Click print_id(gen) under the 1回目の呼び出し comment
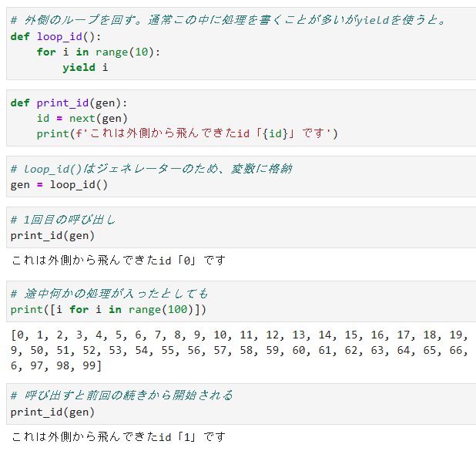Image resolution: width=476 pixels, height=451 pixels. pyautogui.click(x=53, y=235)
